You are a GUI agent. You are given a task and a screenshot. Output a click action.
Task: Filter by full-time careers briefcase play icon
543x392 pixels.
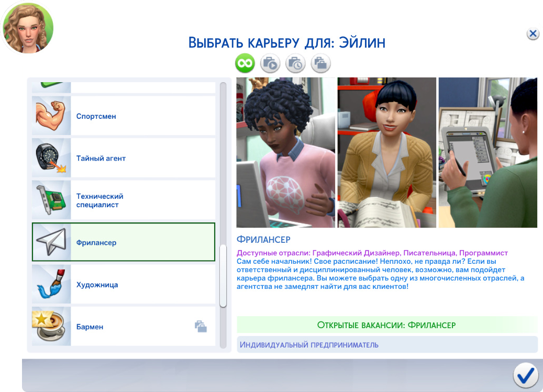click(x=270, y=63)
